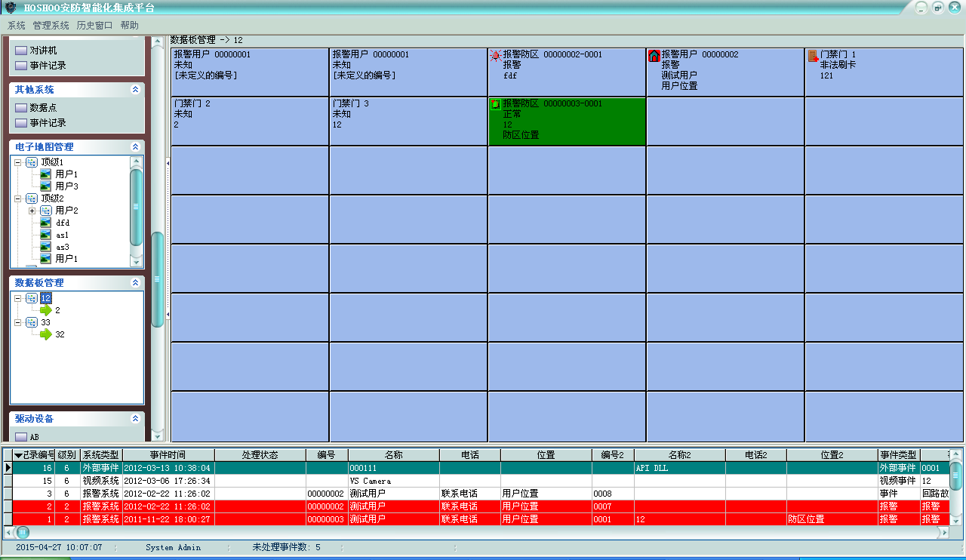This screenshot has height=560, width=966.
Task: Click the green zone 00000003-0001 status icon
Action: tap(496, 104)
